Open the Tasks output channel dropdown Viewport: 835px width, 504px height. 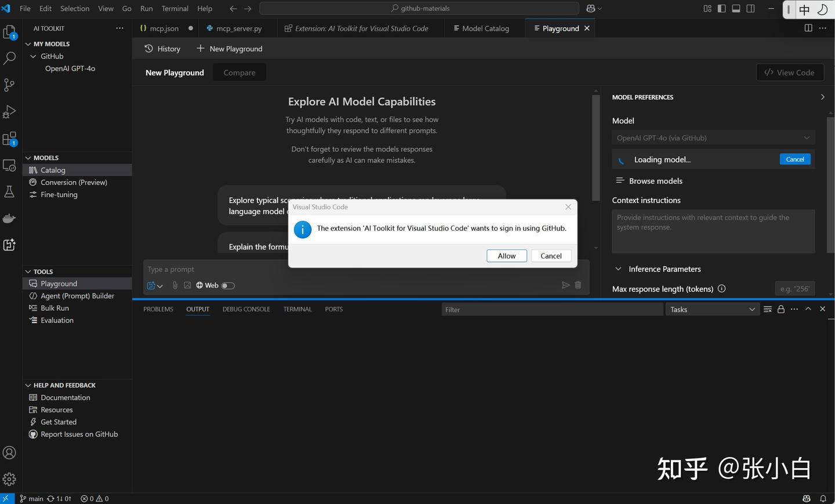(x=713, y=310)
